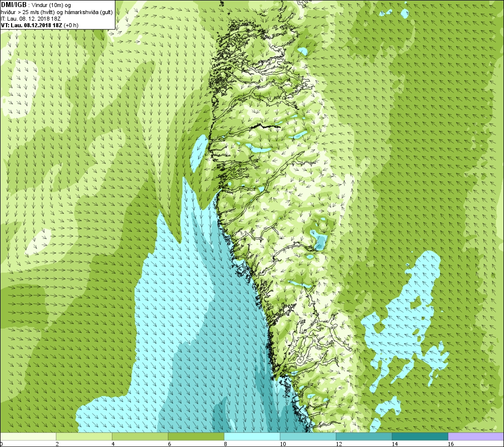Click the legend scale label '6'
The width and height of the screenshot is (504, 447).
pos(169,444)
